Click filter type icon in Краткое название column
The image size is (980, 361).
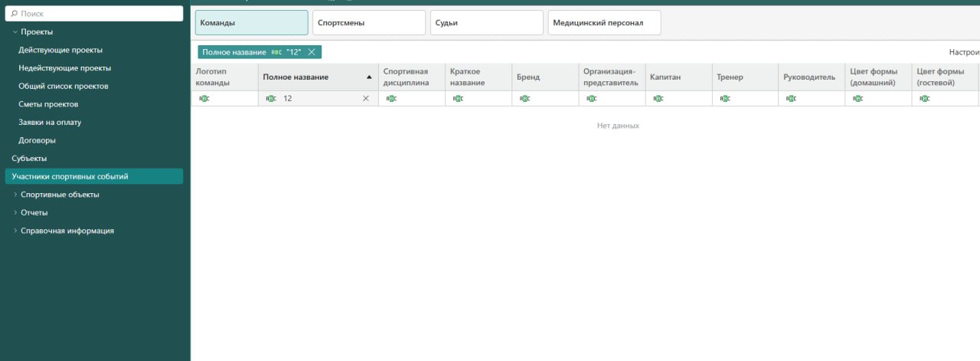point(458,99)
